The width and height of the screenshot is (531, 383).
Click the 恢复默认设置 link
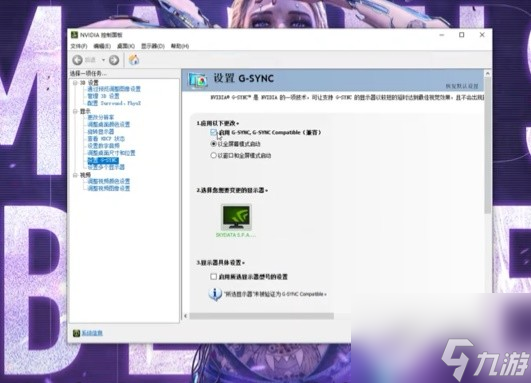462,86
